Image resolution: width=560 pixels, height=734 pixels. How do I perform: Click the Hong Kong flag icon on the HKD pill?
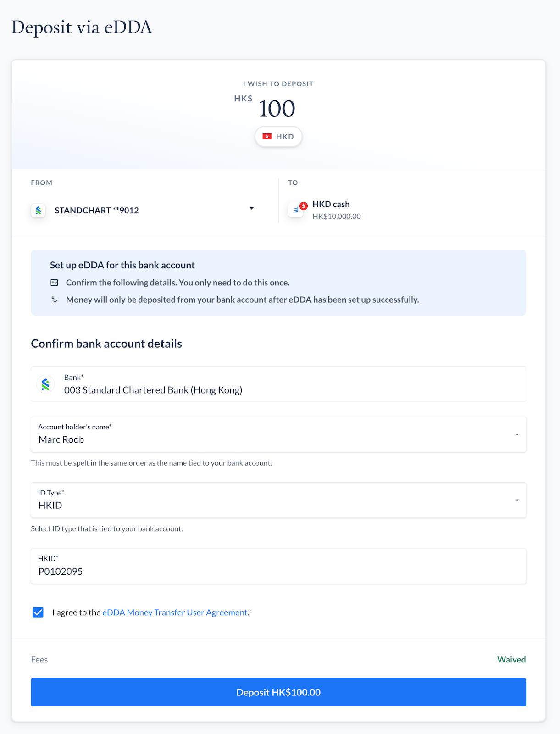click(x=267, y=137)
